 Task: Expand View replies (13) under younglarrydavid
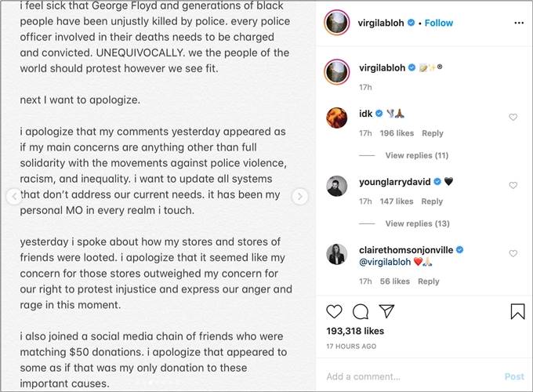(x=417, y=223)
